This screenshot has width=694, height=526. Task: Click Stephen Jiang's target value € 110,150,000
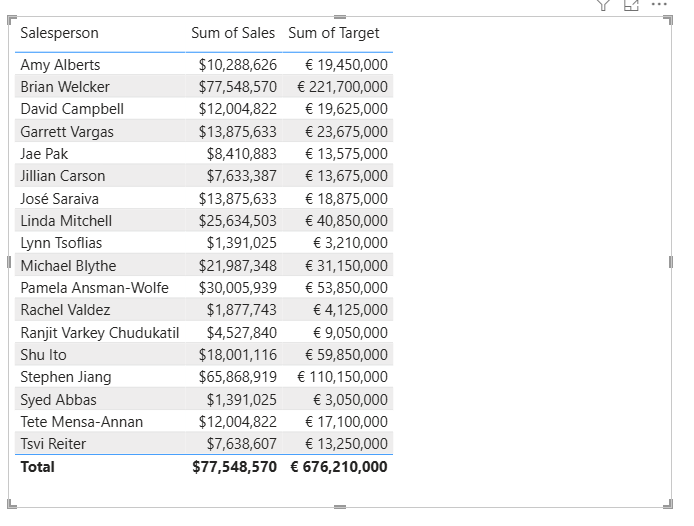[x=342, y=377]
